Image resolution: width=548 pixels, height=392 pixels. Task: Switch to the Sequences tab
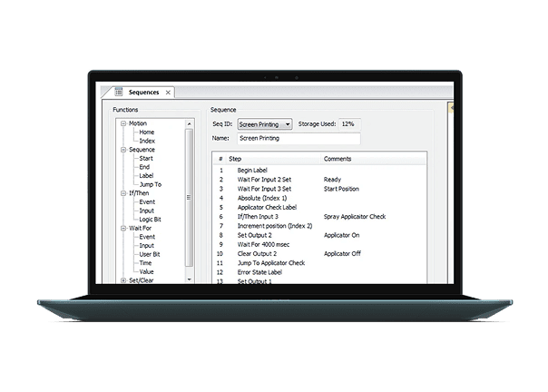click(x=143, y=93)
